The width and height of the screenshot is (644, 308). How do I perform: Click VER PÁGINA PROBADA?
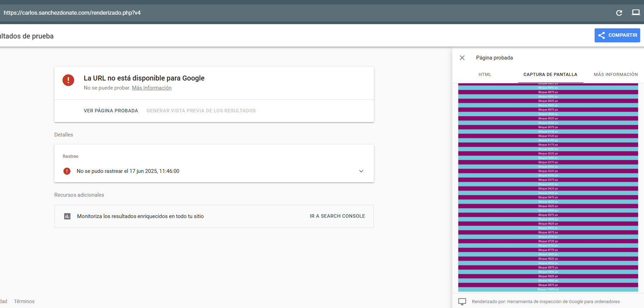(111, 111)
